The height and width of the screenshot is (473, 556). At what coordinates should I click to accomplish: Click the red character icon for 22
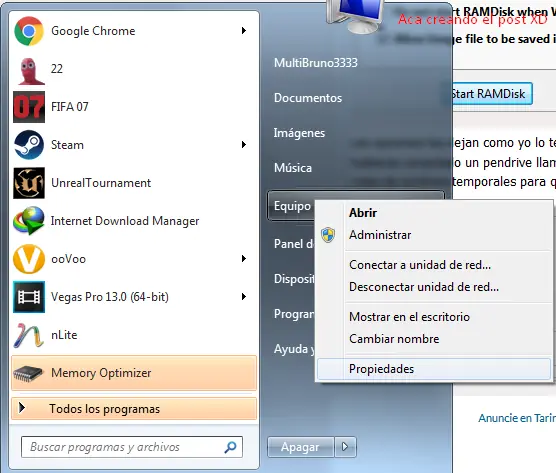31,71
